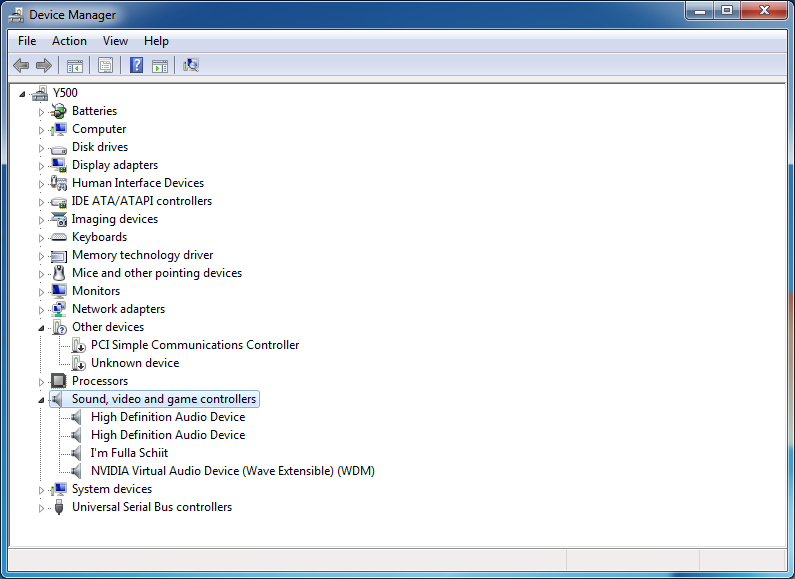Click the Other devices question-mark icon
Viewport: 795px width, 579px height.
[x=59, y=327]
